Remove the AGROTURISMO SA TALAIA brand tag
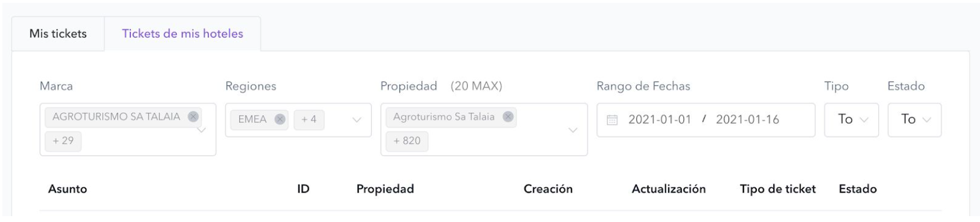The width and height of the screenshot is (980, 222). (x=193, y=116)
